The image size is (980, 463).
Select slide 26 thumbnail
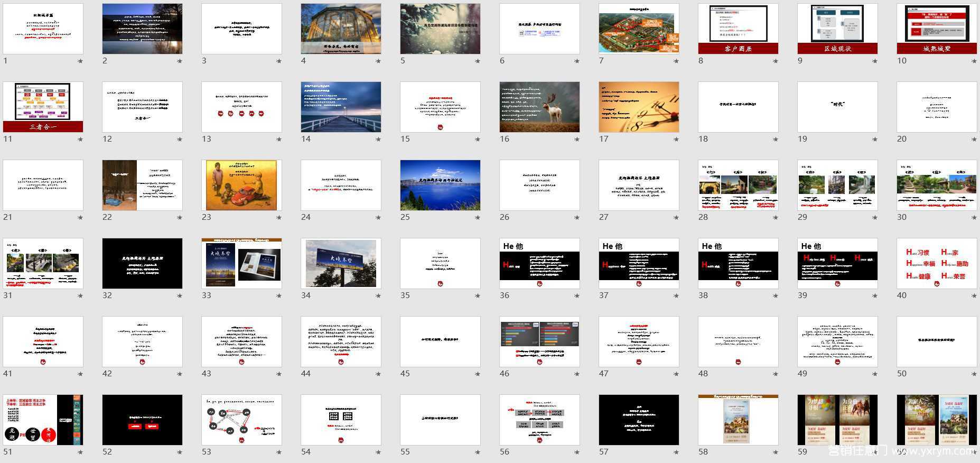click(539, 185)
